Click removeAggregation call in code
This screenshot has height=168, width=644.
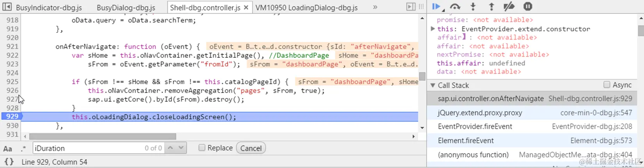click(x=199, y=91)
